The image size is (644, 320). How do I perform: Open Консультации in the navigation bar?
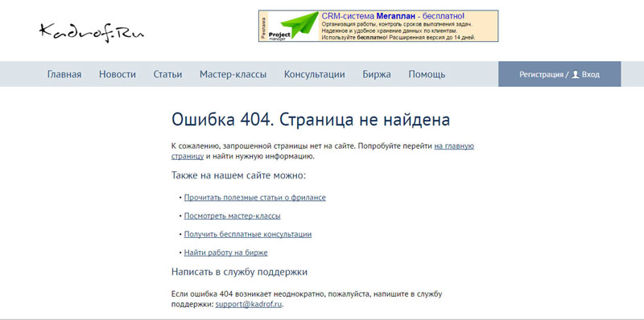pyautogui.click(x=314, y=75)
